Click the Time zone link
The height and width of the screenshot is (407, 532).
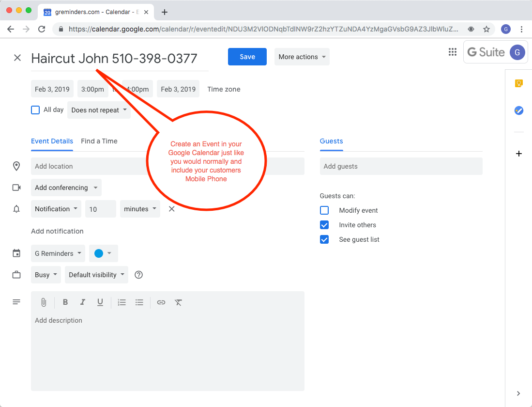(x=224, y=89)
